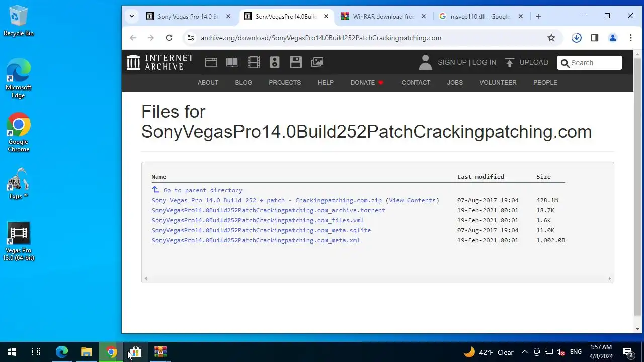The height and width of the screenshot is (362, 644).
Task: Bookmark this page with the star
Action: click(x=551, y=38)
